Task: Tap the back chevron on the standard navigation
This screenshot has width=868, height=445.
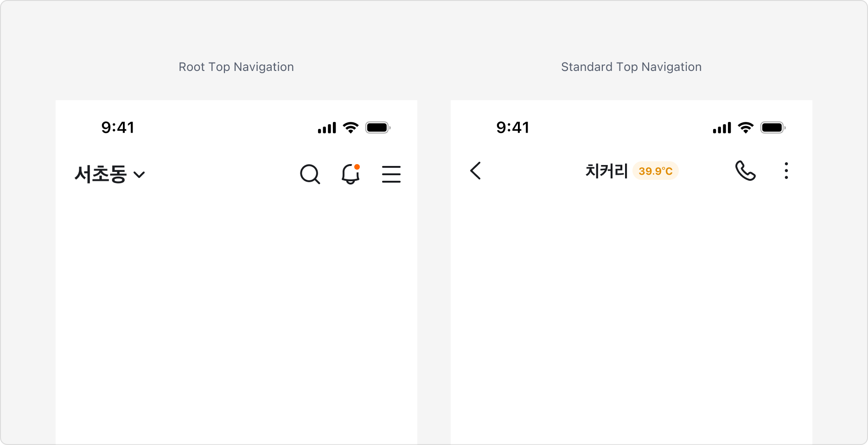Action: 475,171
